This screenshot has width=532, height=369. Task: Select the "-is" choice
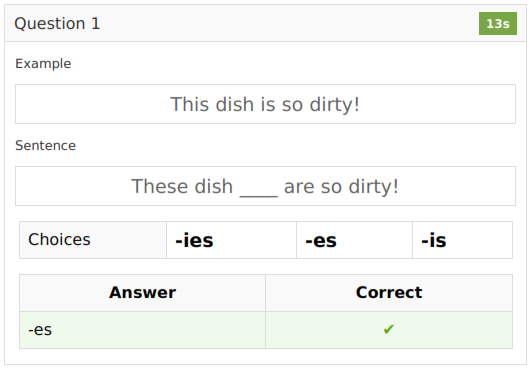(x=462, y=240)
